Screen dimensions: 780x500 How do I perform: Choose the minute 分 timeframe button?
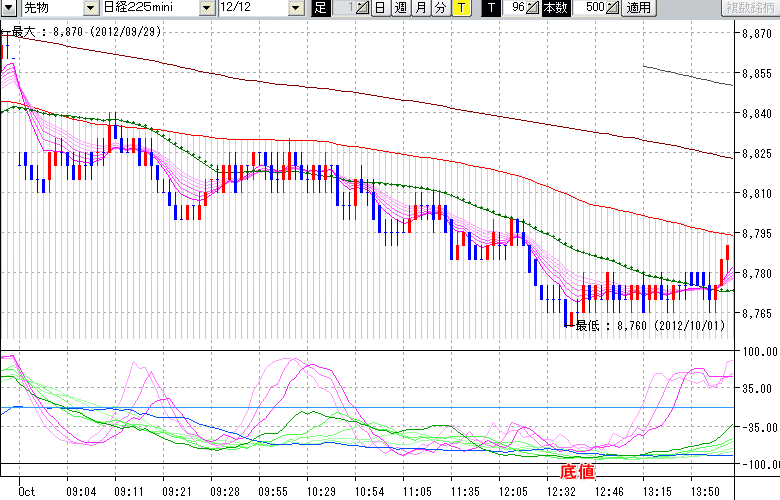tap(440, 8)
